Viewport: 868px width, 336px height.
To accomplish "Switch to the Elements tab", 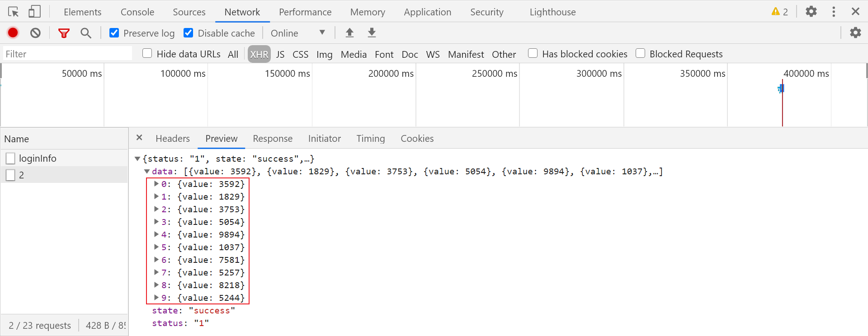I will 83,12.
